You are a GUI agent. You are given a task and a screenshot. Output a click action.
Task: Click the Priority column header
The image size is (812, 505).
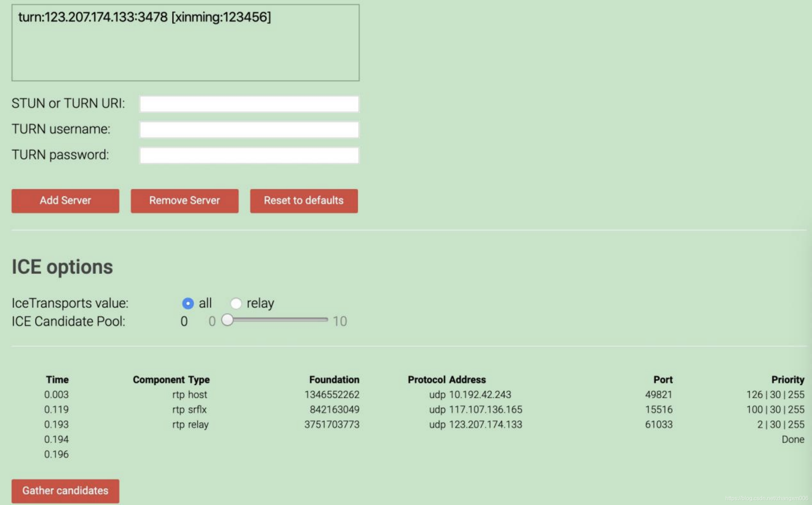click(787, 379)
